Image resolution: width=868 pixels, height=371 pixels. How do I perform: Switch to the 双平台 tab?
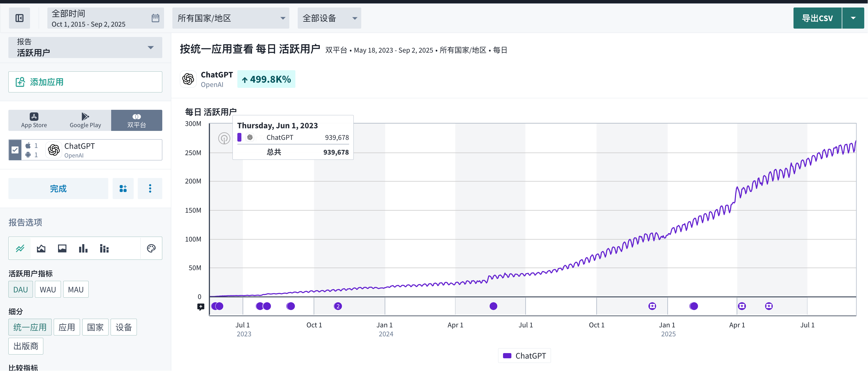pyautogui.click(x=137, y=120)
